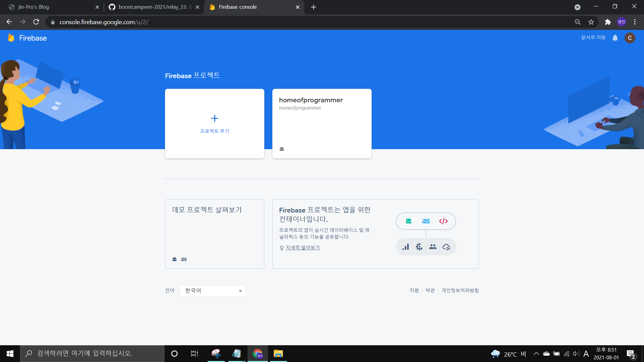Click the gear feature icon below iOS badge
Screen dimensions: 644x362
click(419, 247)
